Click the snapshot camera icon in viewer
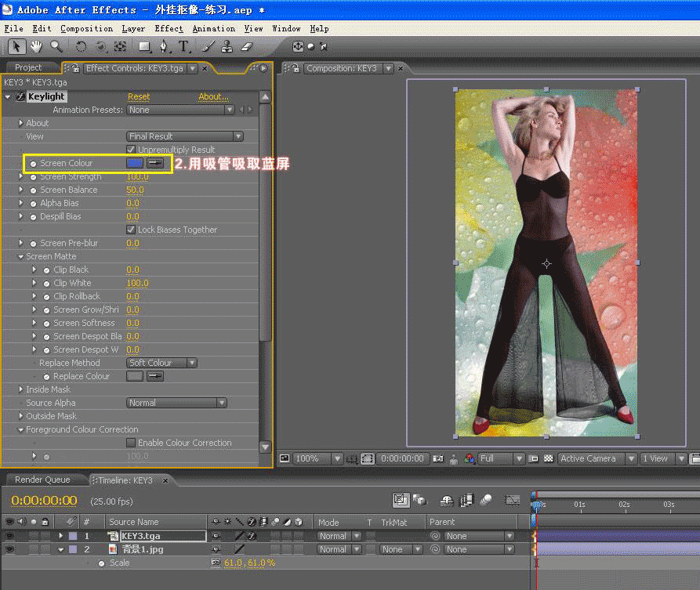Image resolution: width=700 pixels, height=590 pixels. pyautogui.click(x=438, y=459)
